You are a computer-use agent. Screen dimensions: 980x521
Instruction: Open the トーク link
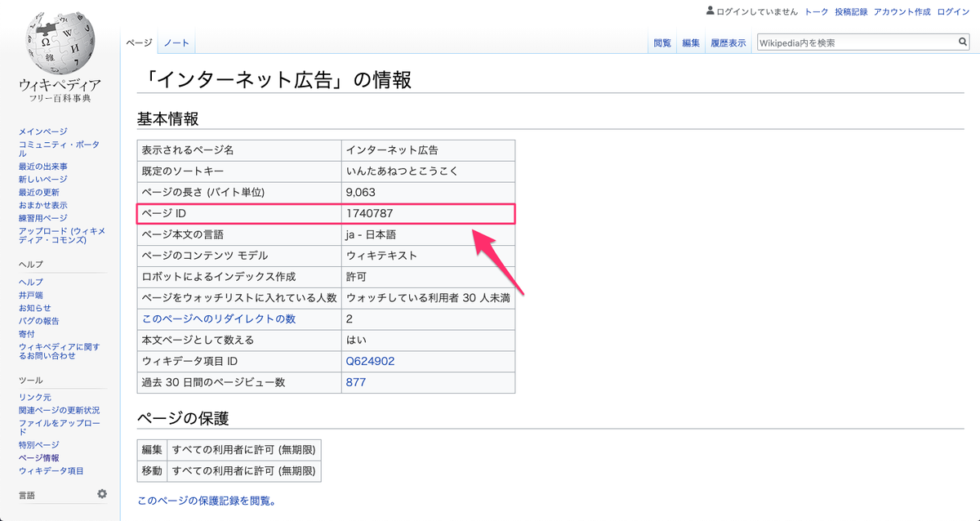click(817, 11)
